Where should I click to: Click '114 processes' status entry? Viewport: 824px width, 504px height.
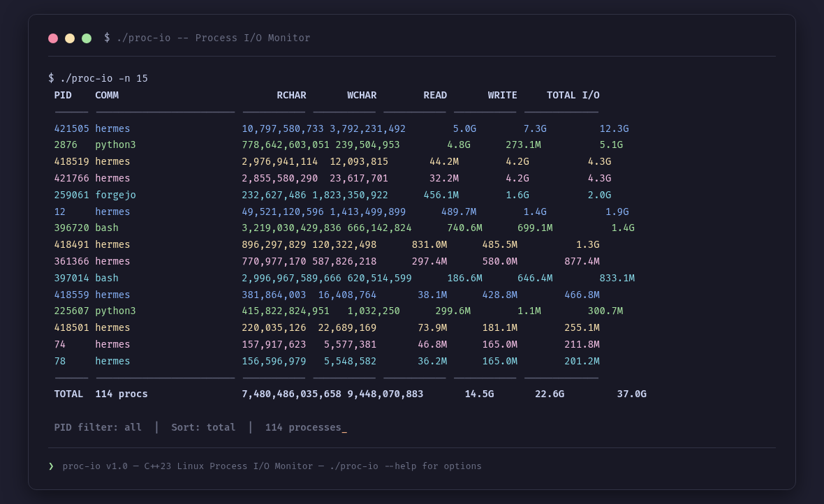[303, 427]
